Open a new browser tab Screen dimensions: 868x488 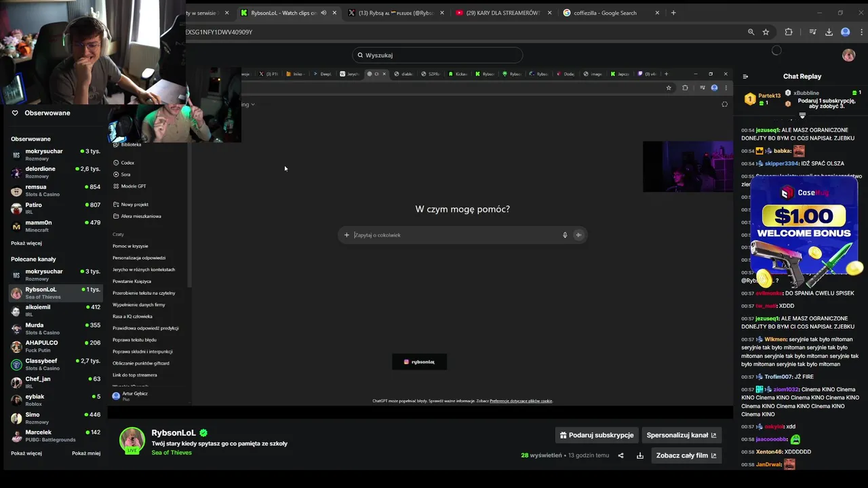tap(673, 13)
